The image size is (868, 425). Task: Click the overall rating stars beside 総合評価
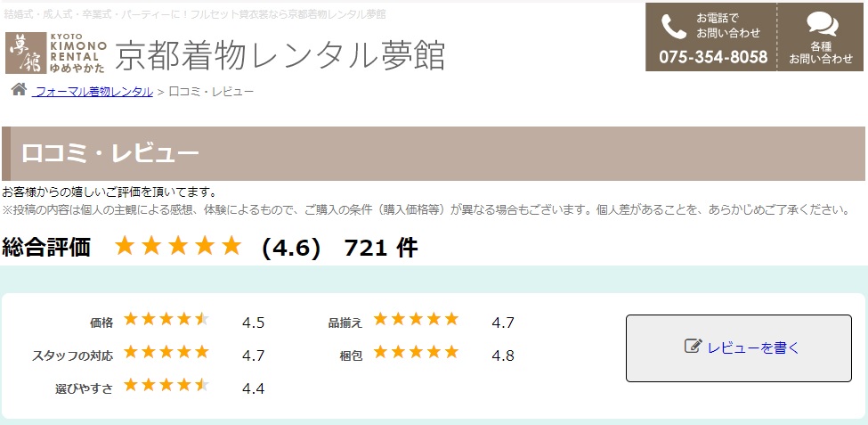click(x=178, y=246)
